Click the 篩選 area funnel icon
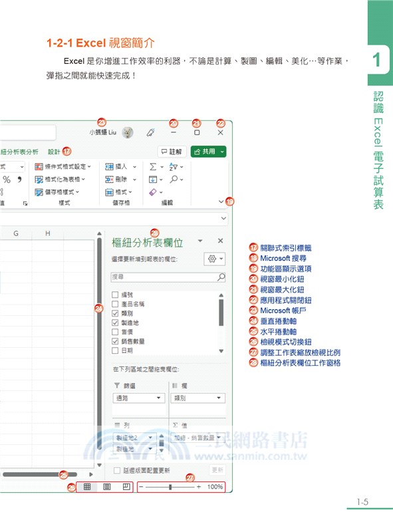Viewport: 393px width, 532px height. 117,386
